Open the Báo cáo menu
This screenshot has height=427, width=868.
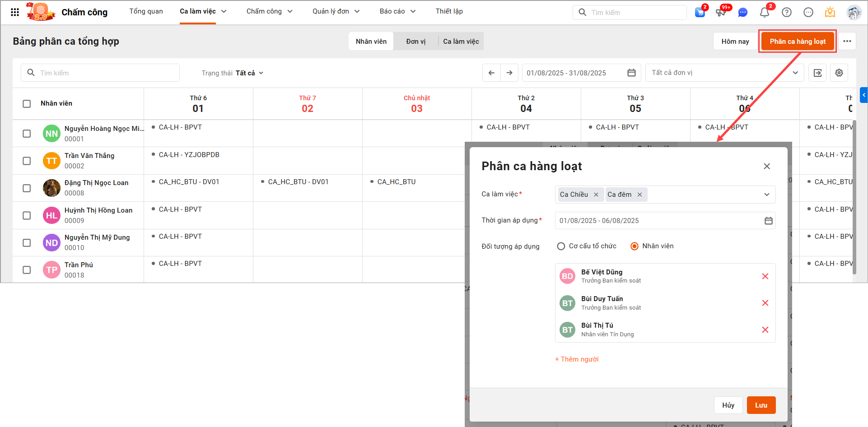point(397,11)
